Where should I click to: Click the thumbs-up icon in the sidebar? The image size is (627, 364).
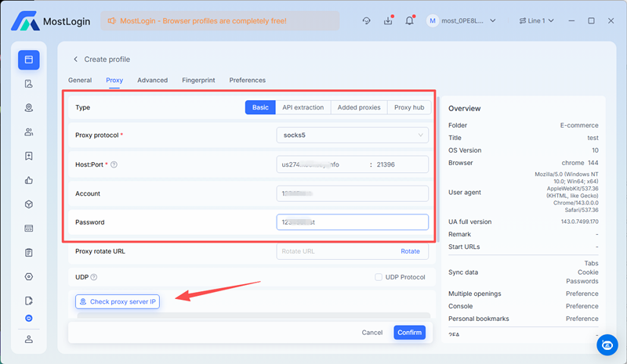(x=29, y=180)
